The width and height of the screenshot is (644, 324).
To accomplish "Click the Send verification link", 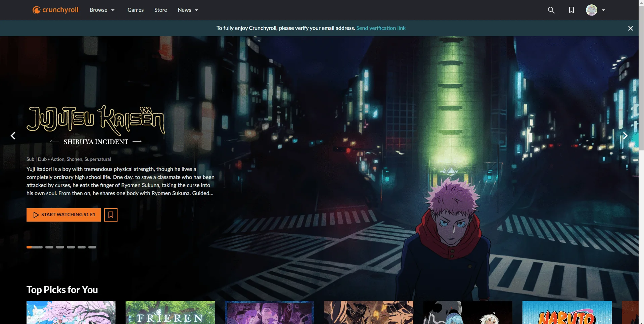I will tap(381, 28).
